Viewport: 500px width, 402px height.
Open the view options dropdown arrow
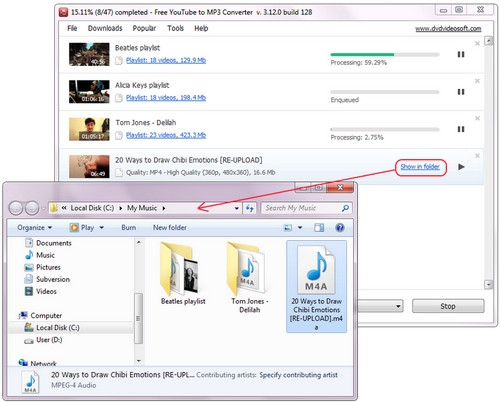[x=300, y=228]
